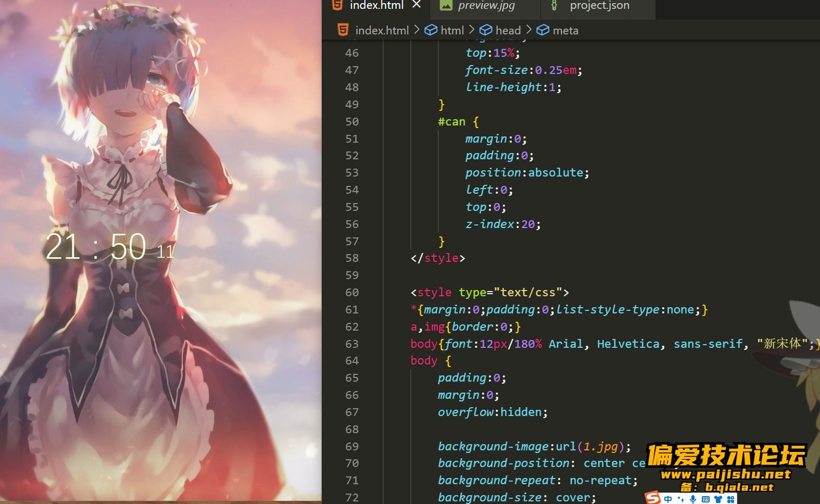The width and height of the screenshot is (820, 504).
Task: Click the image icon on preview.jpg tab
Action: pyautogui.click(x=446, y=5)
